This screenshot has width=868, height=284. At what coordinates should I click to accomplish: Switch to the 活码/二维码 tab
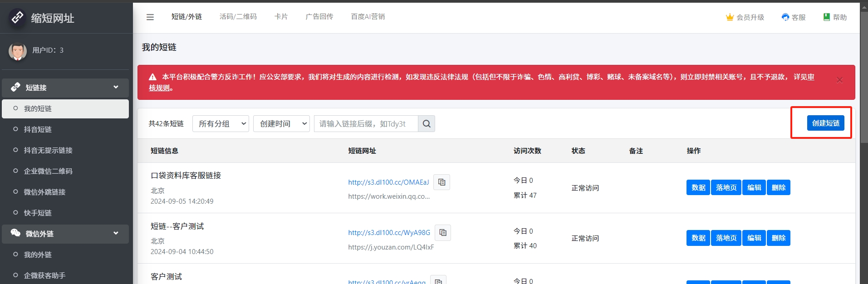(x=238, y=17)
